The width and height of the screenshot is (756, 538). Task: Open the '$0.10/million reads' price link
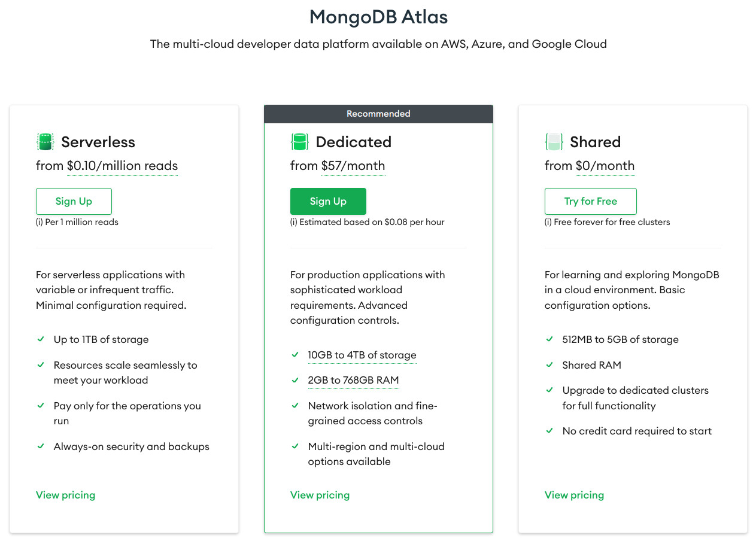click(x=122, y=166)
